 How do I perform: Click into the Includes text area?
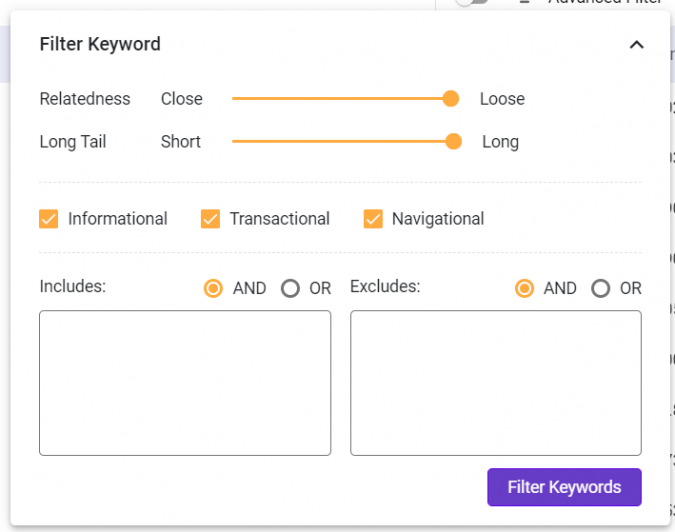click(185, 383)
